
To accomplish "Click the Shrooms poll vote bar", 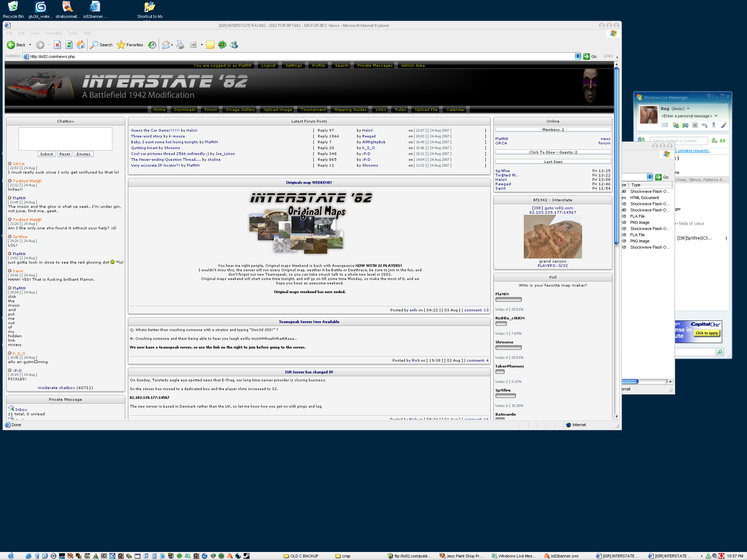I will pyautogui.click(x=508, y=347).
